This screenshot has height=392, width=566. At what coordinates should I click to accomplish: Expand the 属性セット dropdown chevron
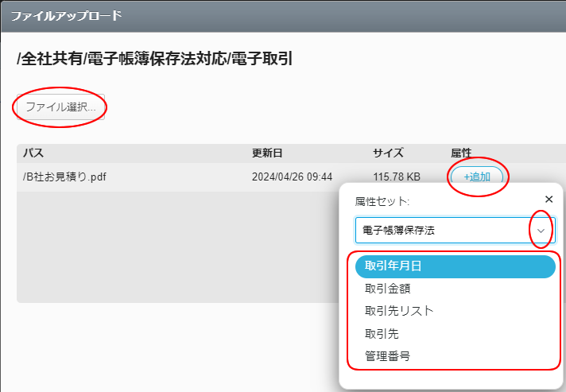coord(541,231)
